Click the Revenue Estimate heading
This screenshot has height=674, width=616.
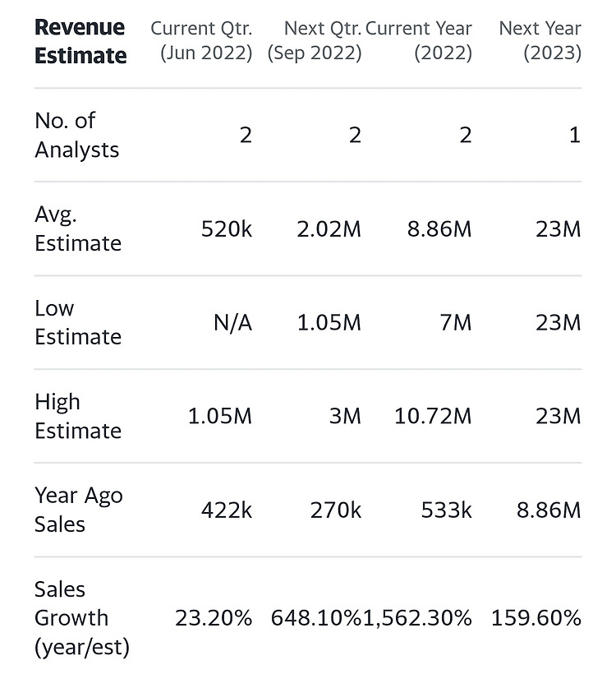click(x=80, y=41)
